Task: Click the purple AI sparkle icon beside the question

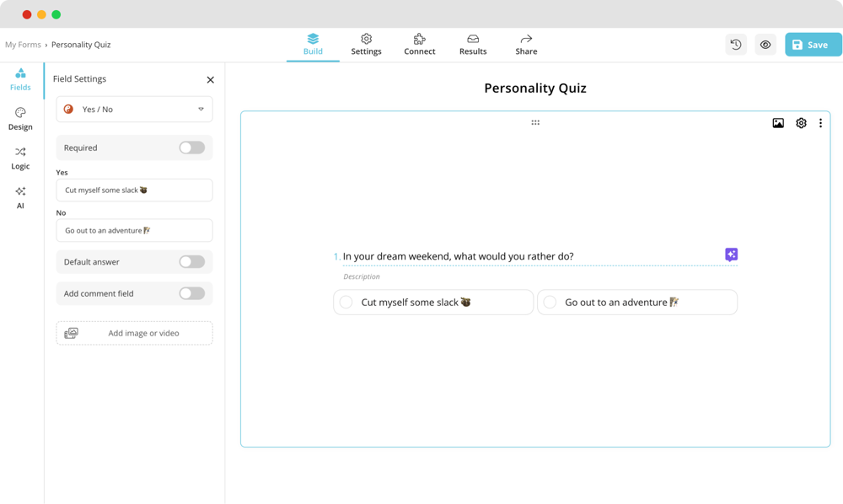Action: (x=730, y=254)
